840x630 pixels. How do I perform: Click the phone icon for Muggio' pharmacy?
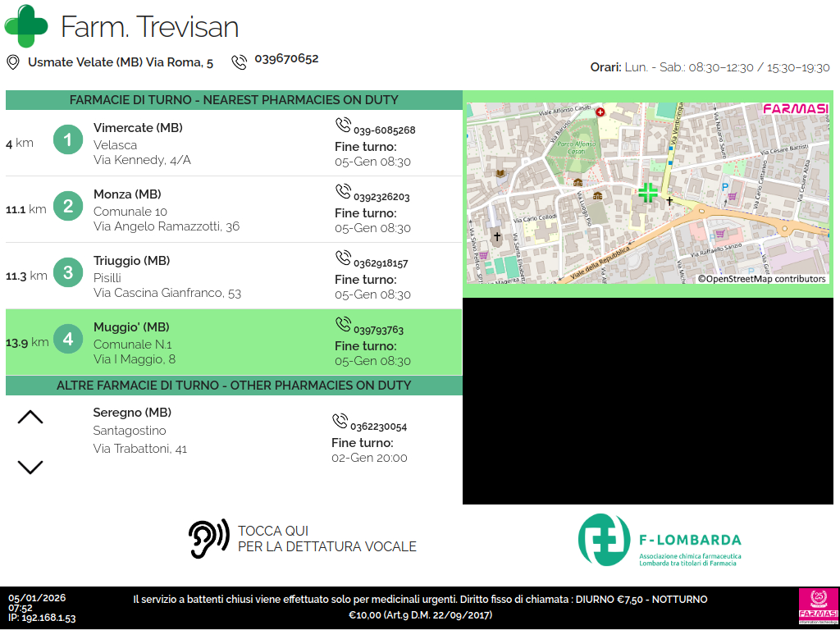[x=343, y=324]
